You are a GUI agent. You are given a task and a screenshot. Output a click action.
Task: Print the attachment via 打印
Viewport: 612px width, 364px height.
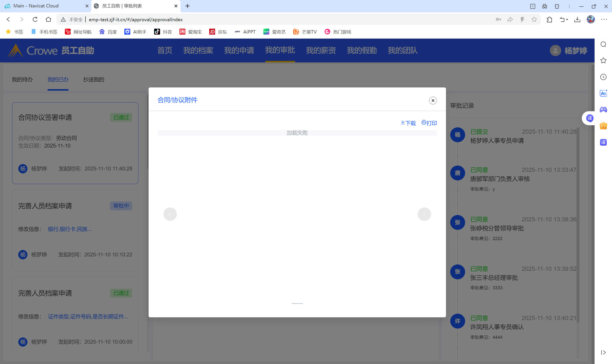click(429, 123)
